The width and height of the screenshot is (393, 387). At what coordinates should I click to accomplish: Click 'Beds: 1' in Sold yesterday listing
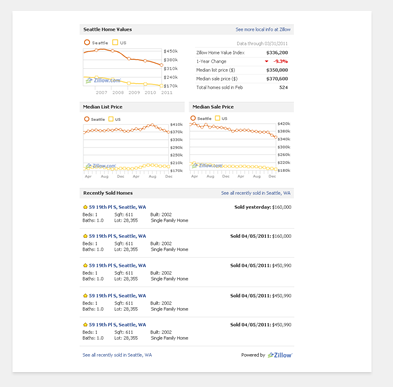pos(90,215)
